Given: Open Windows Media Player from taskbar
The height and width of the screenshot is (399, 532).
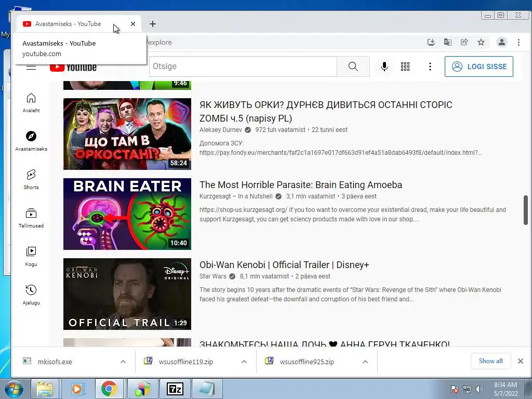Looking at the screenshot, I should 77,389.
